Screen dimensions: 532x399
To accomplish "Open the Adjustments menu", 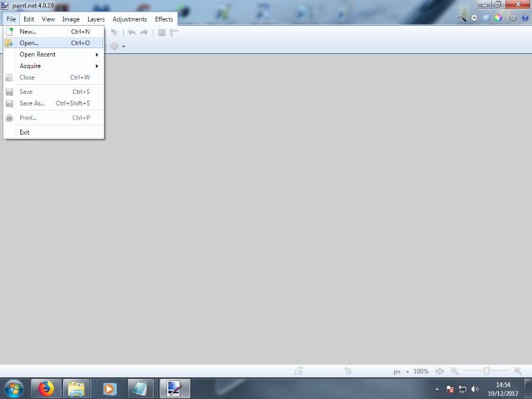I will click(130, 19).
